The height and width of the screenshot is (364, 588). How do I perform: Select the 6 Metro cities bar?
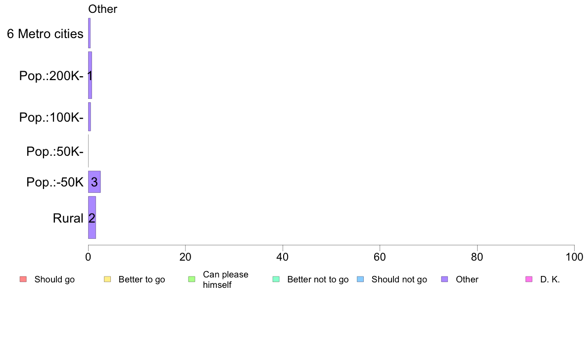point(89,33)
